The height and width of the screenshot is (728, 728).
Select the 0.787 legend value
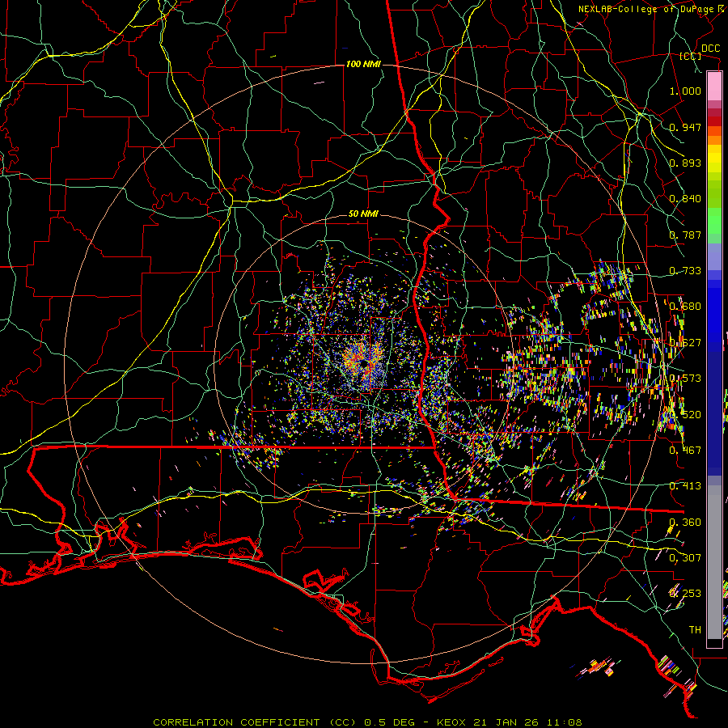[685, 235]
